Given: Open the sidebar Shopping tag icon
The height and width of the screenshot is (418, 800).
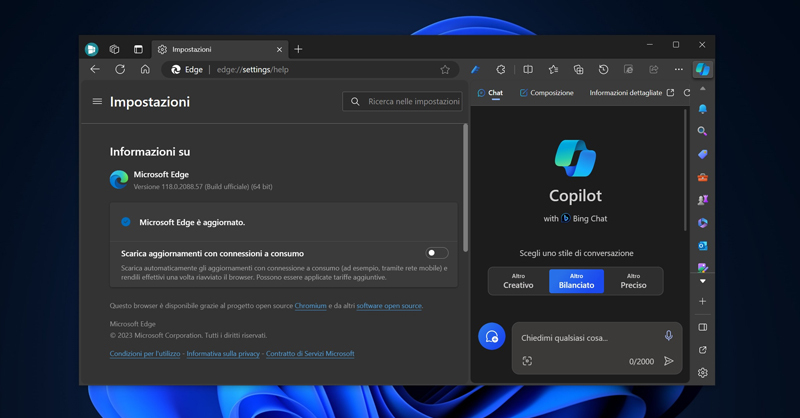Looking at the screenshot, I should (x=703, y=154).
